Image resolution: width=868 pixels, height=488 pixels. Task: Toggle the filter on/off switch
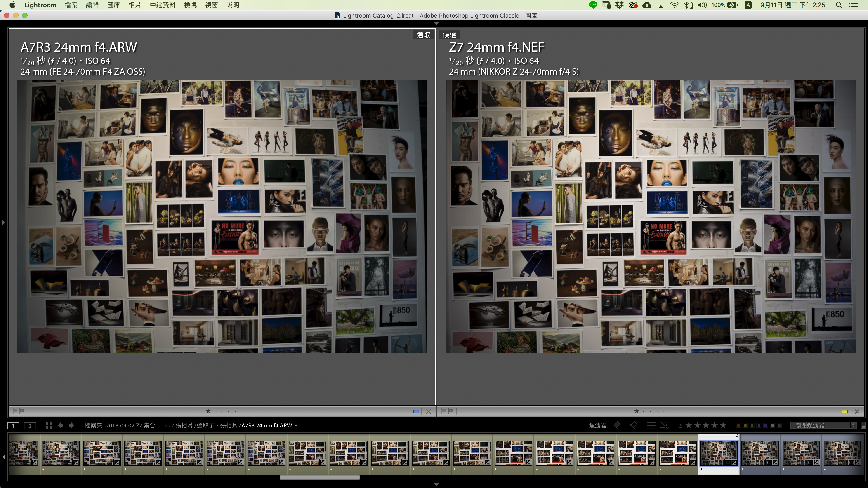pyautogui.click(x=863, y=426)
